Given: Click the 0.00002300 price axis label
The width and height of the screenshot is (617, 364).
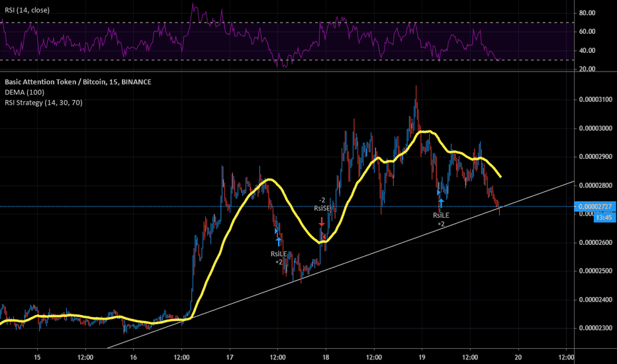Looking at the screenshot, I should click(595, 328).
